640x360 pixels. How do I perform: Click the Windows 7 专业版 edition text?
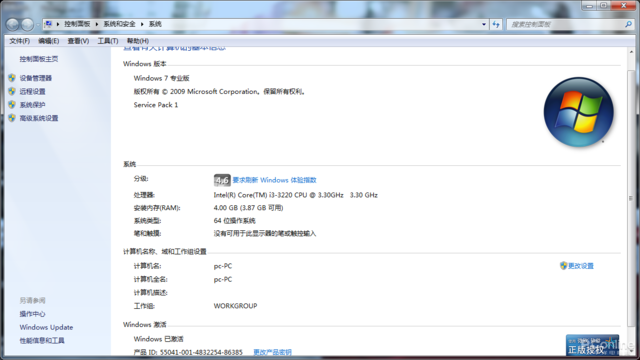(162, 78)
